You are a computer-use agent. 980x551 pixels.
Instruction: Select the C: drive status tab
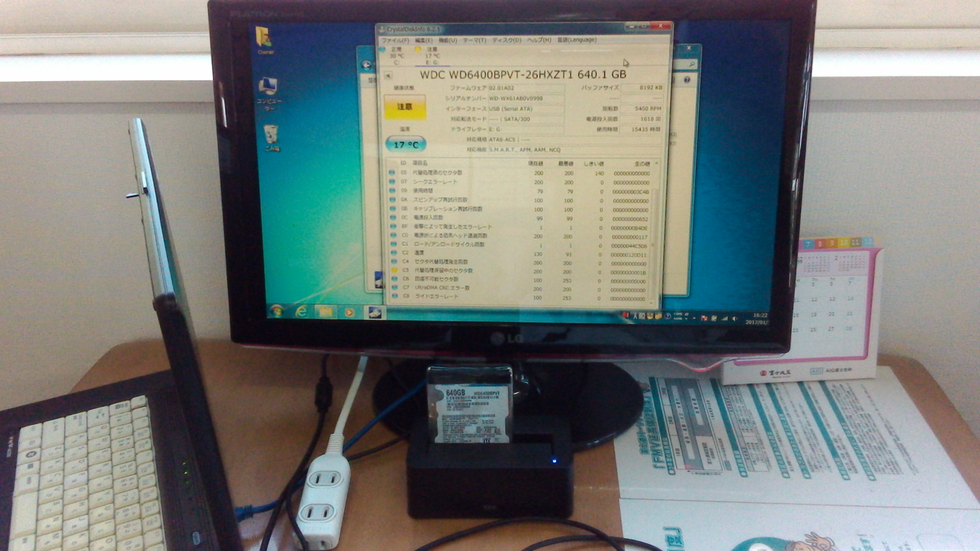point(396,55)
